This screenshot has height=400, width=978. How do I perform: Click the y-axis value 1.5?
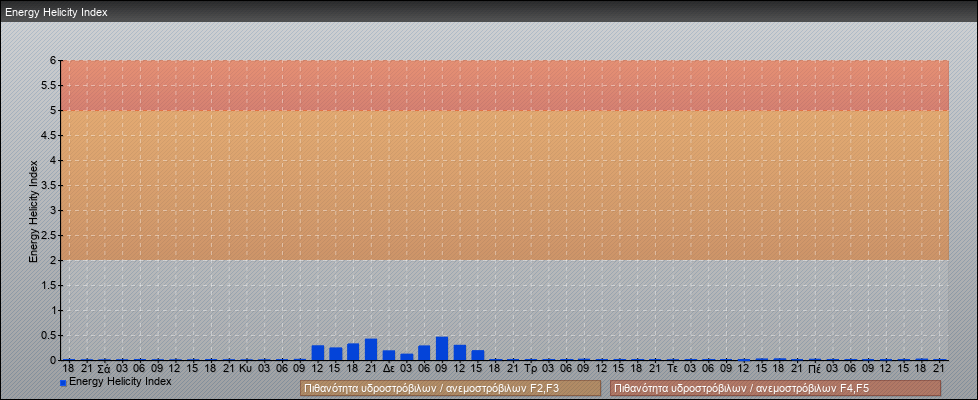click(49, 285)
